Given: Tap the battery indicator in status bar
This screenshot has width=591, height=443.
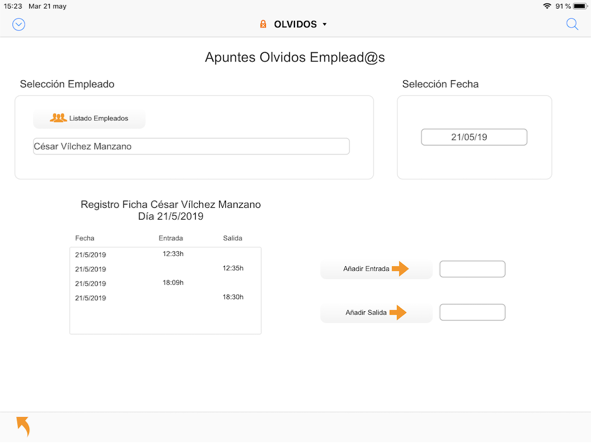Looking at the screenshot, I should (580, 6).
